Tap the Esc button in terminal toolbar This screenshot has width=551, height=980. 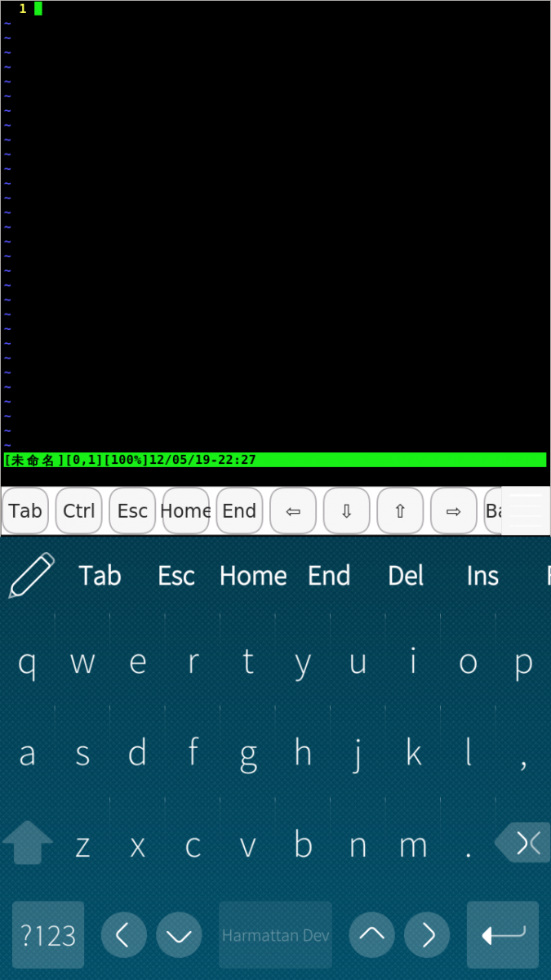[132, 511]
